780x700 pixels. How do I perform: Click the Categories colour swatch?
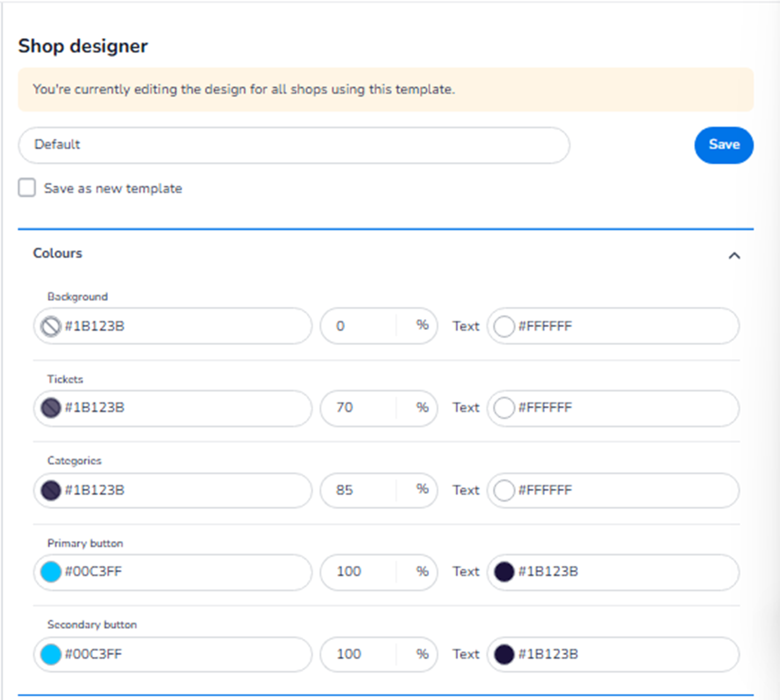[x=50, y=490]
